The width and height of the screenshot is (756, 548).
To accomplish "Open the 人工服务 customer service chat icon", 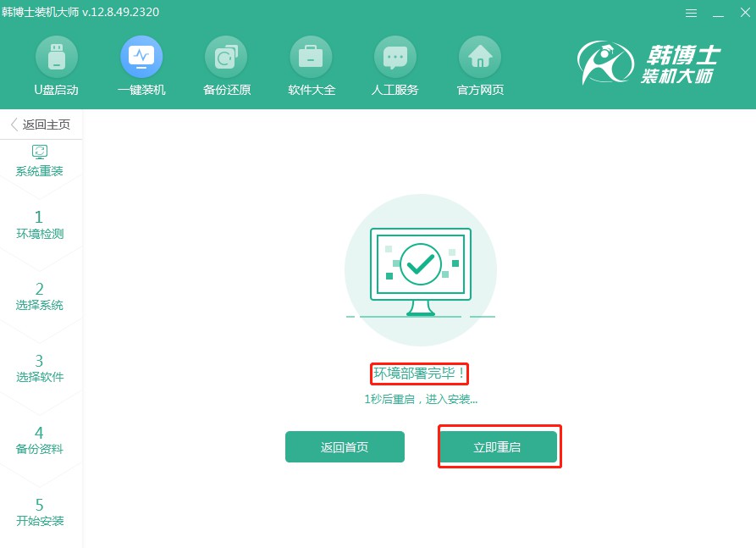I will pyautogui.click(x=395, y=58).
